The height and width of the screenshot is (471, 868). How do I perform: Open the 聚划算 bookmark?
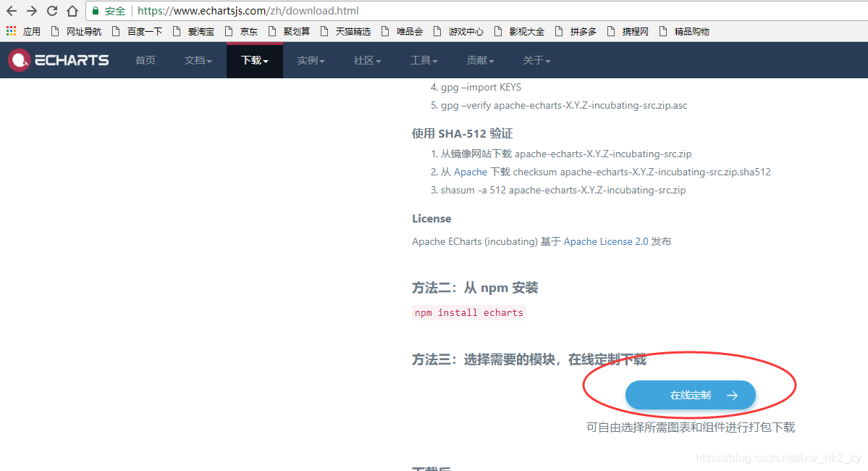click(x=290, y=32)
